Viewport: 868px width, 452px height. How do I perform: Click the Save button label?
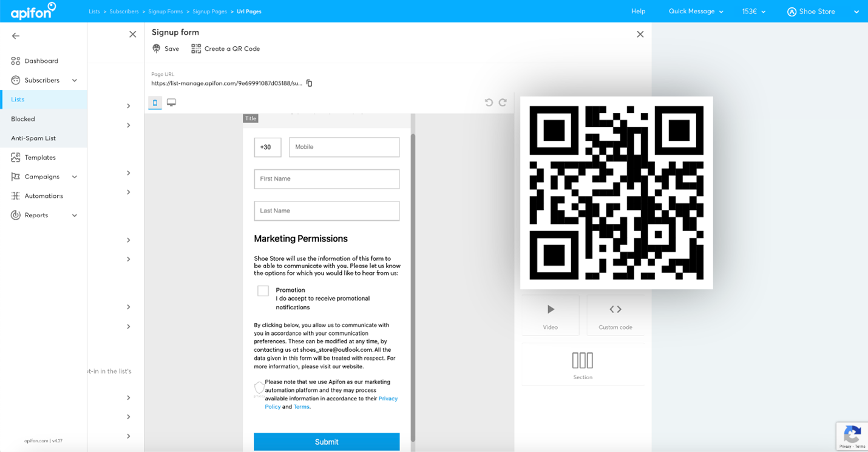(172, 49)
